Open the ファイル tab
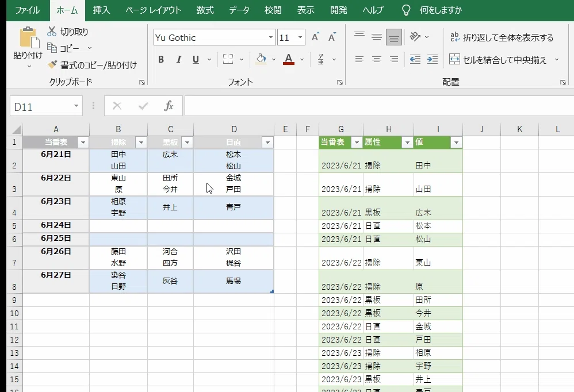Viewport: 574px width, 392px height. [28, 10]
